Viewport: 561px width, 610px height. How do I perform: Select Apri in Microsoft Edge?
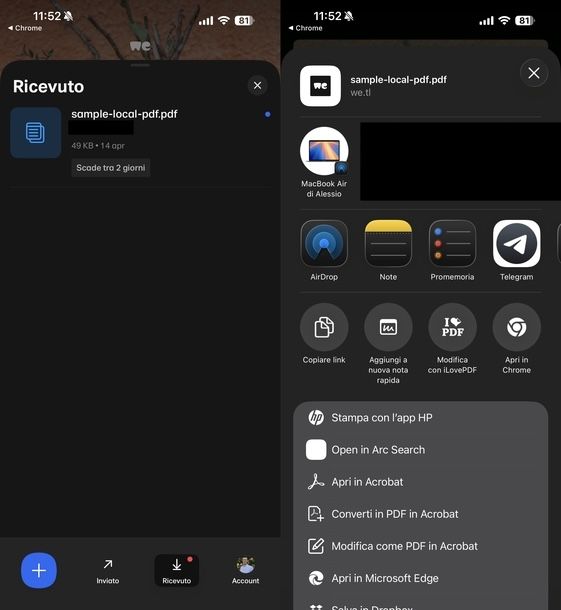click(x=421, y=578)
